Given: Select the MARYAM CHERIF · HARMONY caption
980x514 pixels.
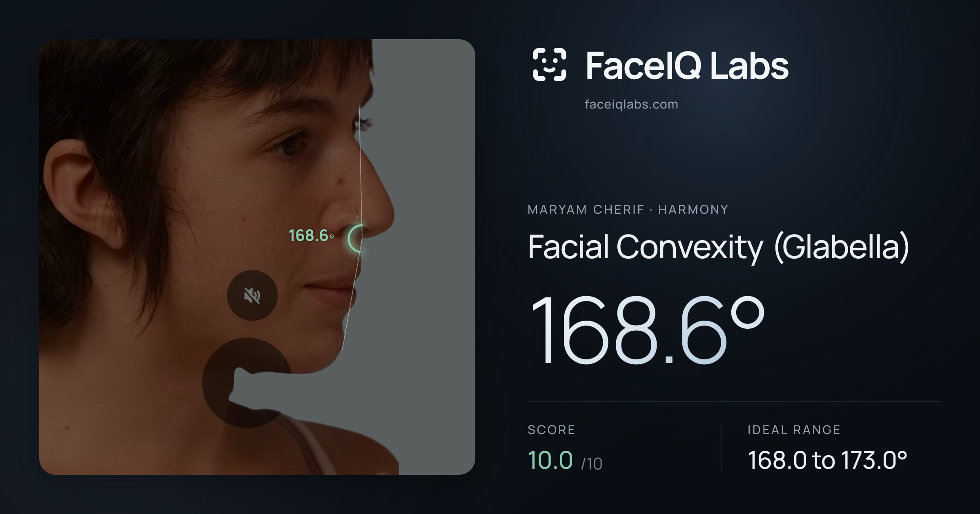Looking at the screenshot, I should click(x=628, y=210).
